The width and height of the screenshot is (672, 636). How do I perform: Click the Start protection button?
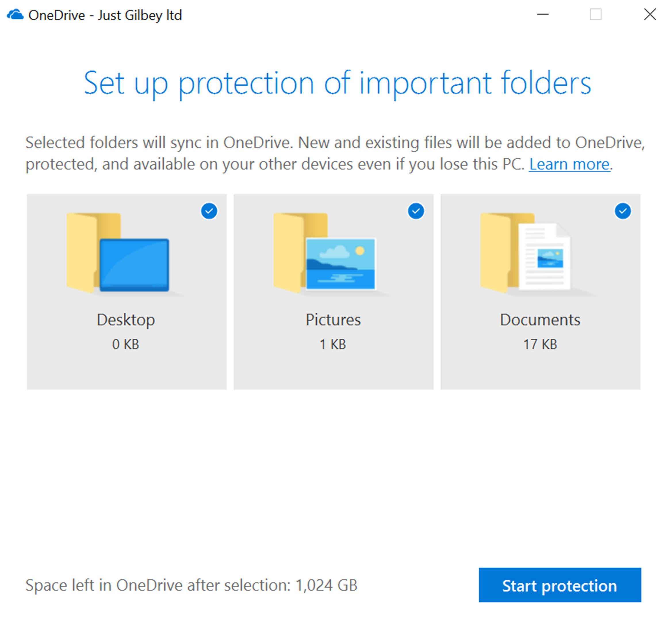(560, 585)
